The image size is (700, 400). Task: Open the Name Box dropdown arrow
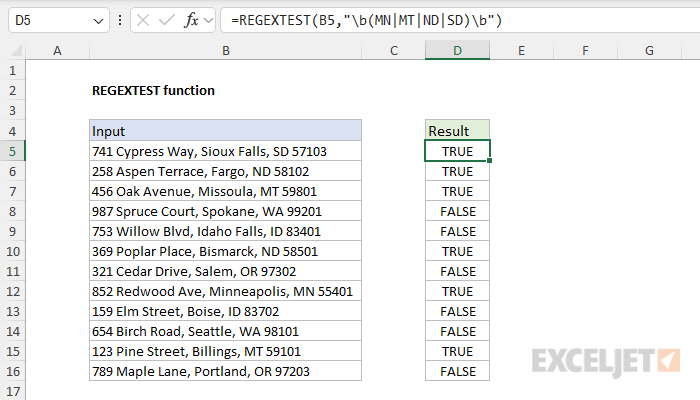point(98,21)
